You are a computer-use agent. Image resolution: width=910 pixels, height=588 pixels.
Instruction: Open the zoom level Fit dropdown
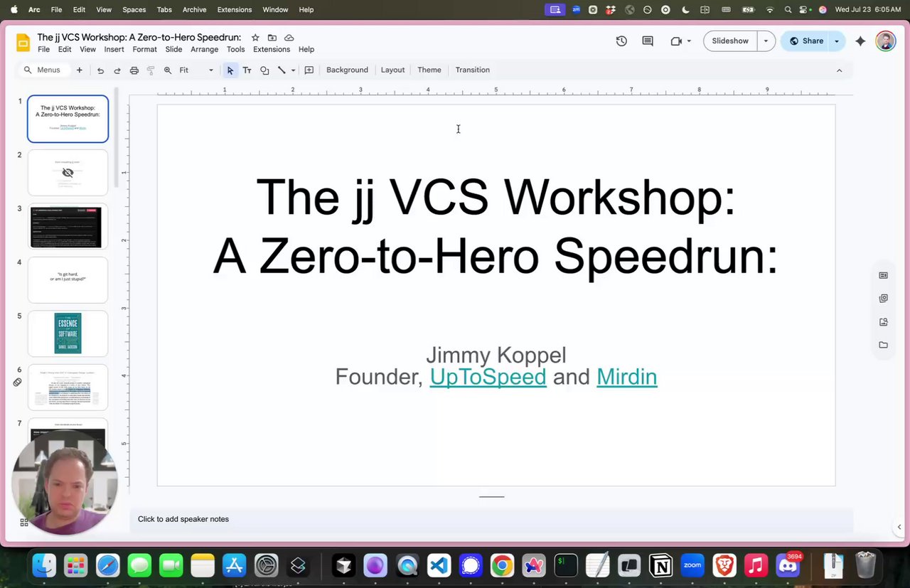coord(196,70)
